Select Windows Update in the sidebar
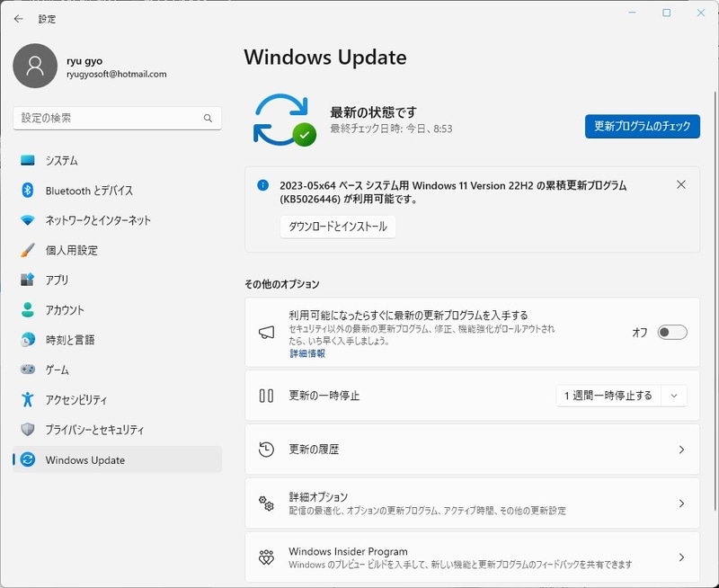The image size is (719, 588). click(x=118, y=459)
